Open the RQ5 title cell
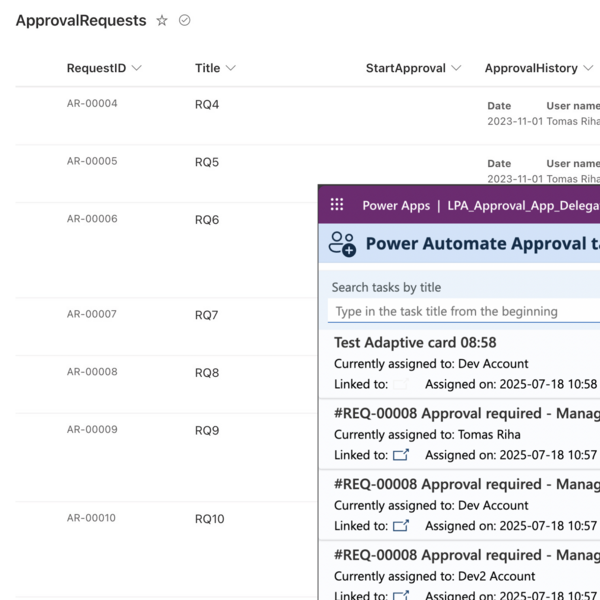 click(x=207, y=162)
